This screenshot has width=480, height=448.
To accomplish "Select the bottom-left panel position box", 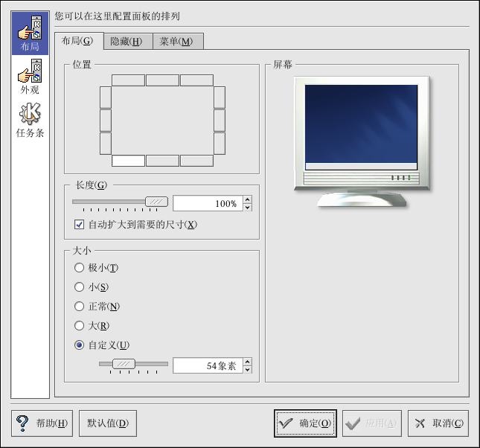I will pyautogui.click(x=128, y=160).
